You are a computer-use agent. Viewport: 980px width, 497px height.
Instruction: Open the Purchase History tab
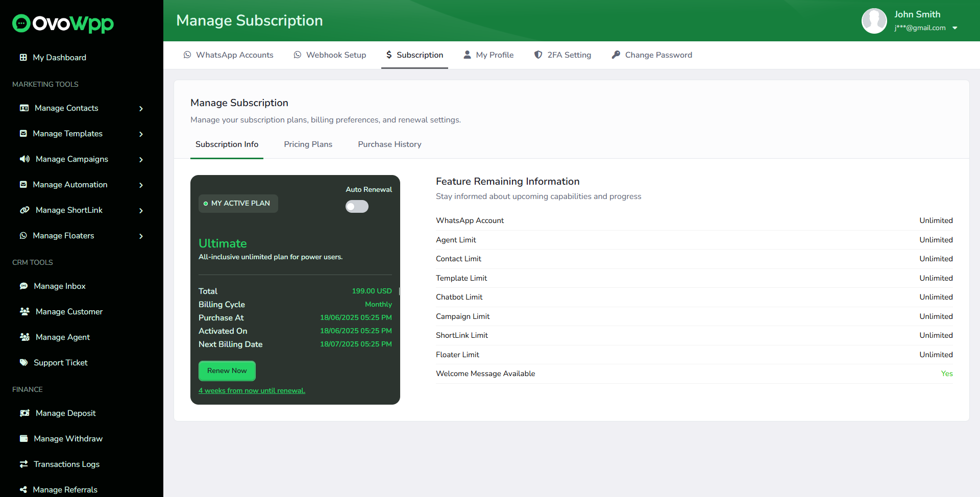pyautogui.click(x=389, y=144)
